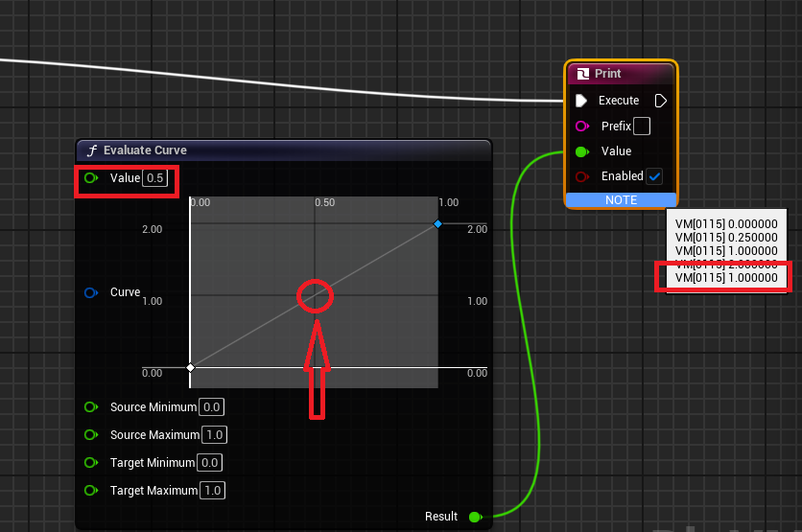
Task: Edit the Target Maximum field 1.0
Action: [x=212, y=491]
